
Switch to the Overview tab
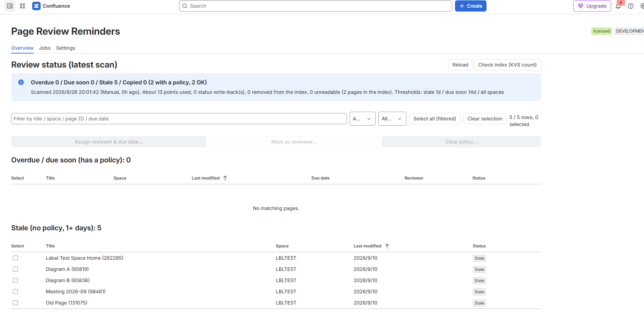pyautogui.click(x=22, y=48)
